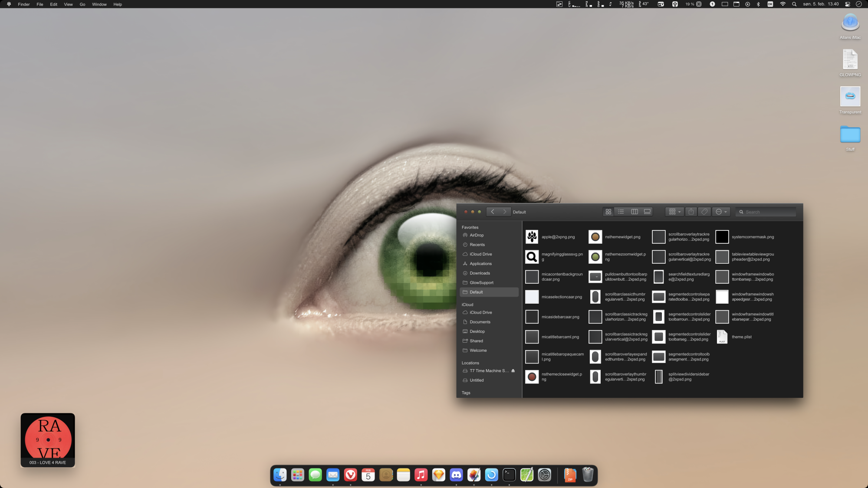Open the Edit menu
The width and height of the screenshot is (868, 488).
click(x=54, y=4)
